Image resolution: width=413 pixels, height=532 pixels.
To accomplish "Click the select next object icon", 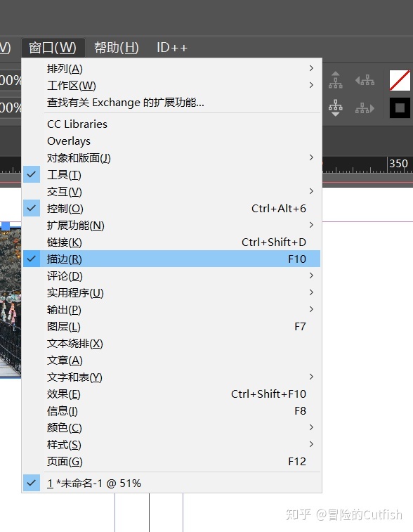I will [365, 108].
